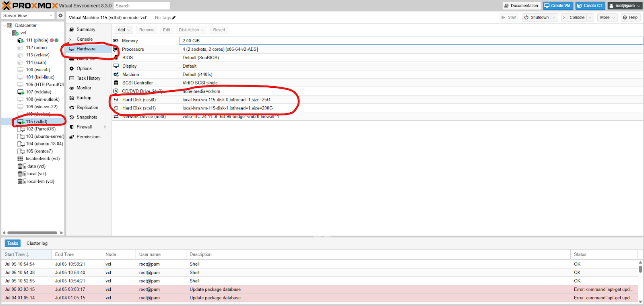Viewport: 644px width, 306px height.
Task: Click the Revert button
Action: pos(219,30)
